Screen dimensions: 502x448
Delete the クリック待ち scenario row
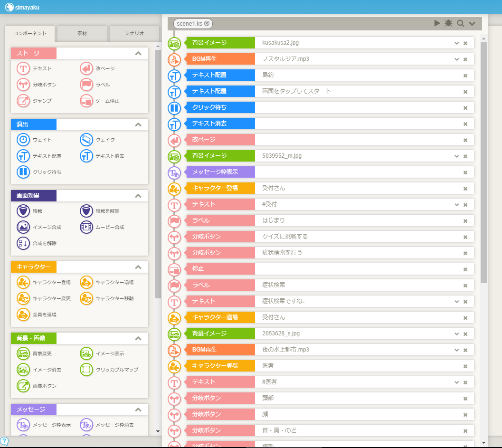click(x=465, y=108)
